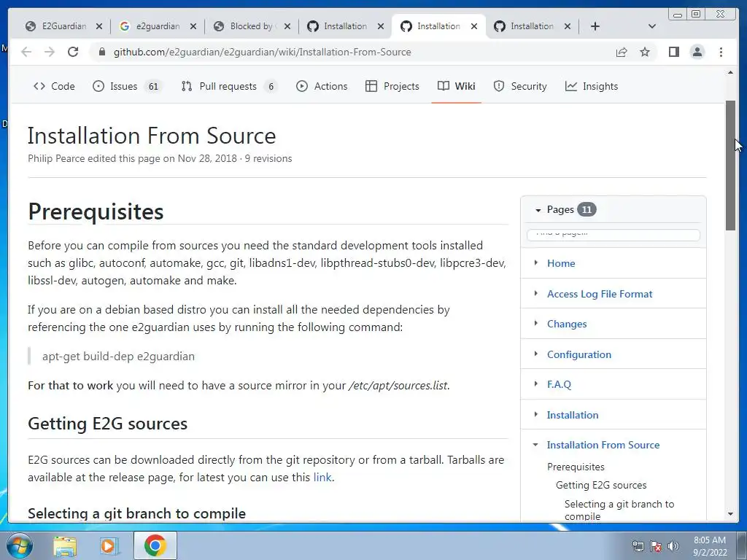Click the 9 revisions link
The height and width of the screenshot is (560, 747).
tap(268, 158)
